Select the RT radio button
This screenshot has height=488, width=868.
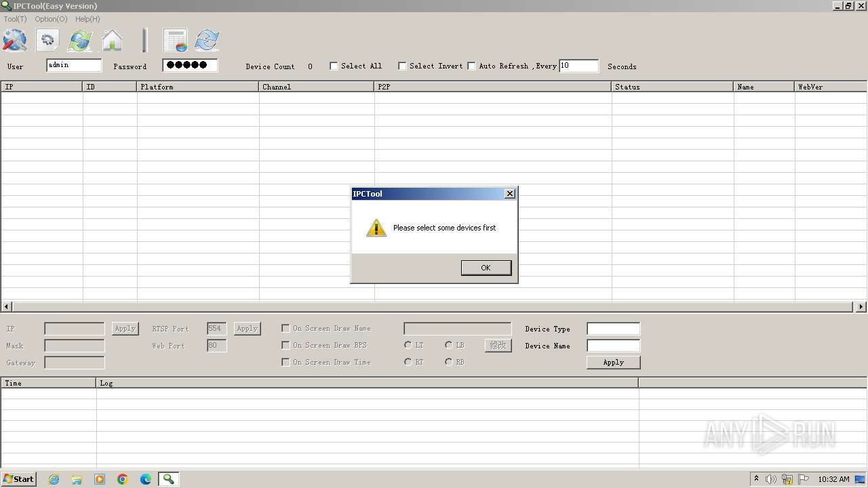pyautogui.click(x=408, y=362)
